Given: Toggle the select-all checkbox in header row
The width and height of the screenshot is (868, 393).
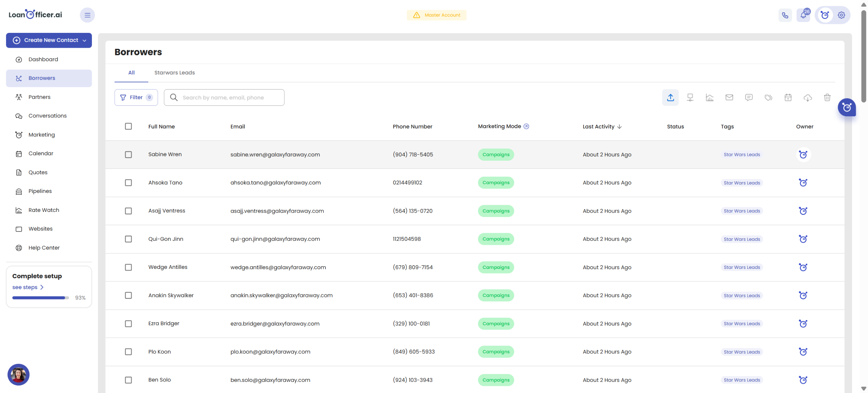Looking at the screenshot, I should [x=128, y=126].
